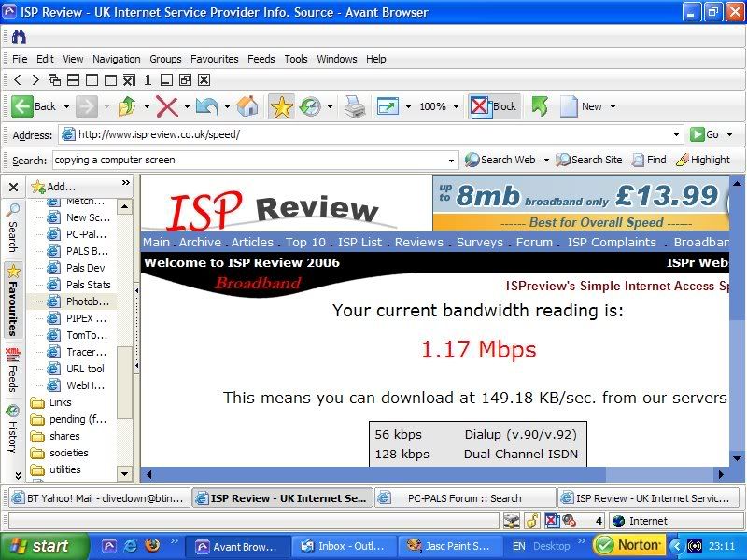Open the dropdown arrow next to Stop
This screenshot has height=560, width=747.
[187, 106]
